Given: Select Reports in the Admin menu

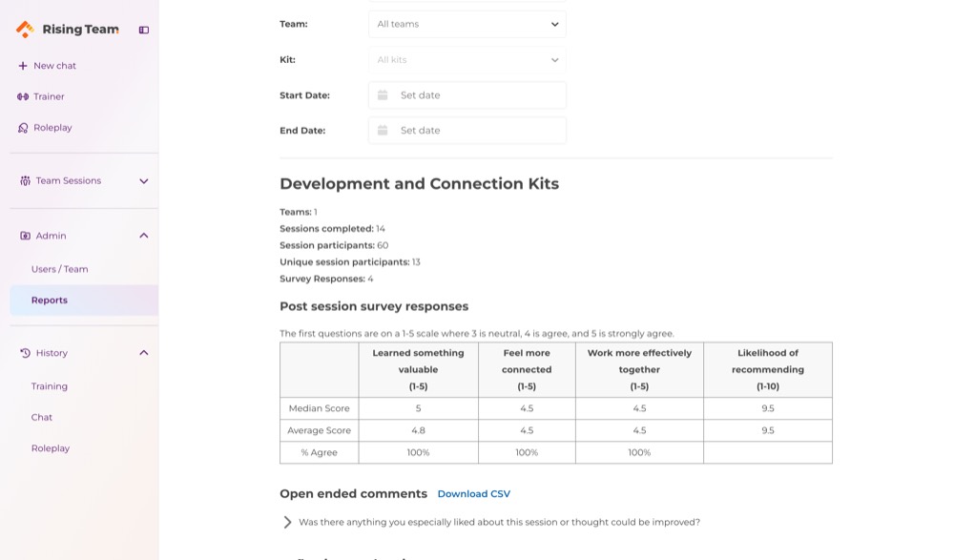Looking at the screenshot, I should pyautogui.click(x=84, y=301).
